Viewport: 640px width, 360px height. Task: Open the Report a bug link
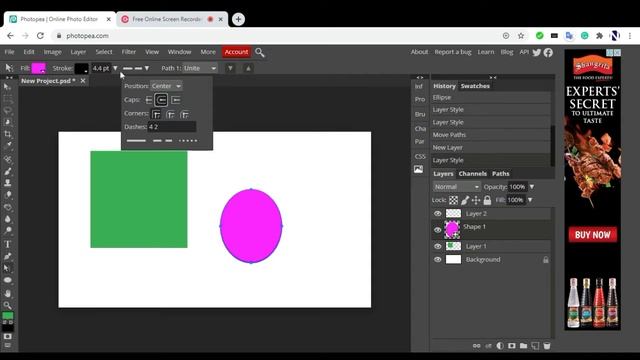click(x=453, y=52)
